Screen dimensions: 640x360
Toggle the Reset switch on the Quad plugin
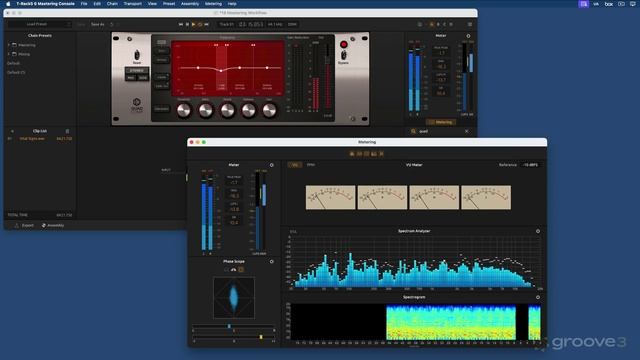(137, 54)
